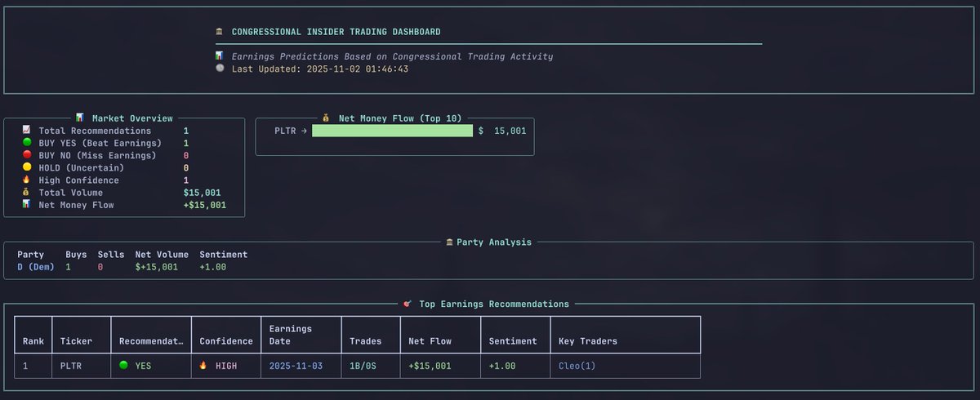Viewport: 980px width, 400px height.
Task: Click the chart icon in Market Overview header
Action: tap(79, 118)
